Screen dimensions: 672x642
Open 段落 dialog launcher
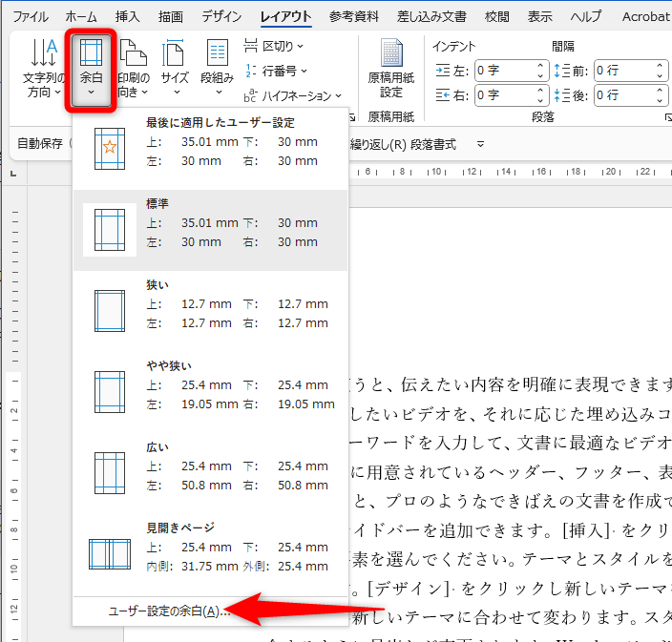tap(668, 117)
